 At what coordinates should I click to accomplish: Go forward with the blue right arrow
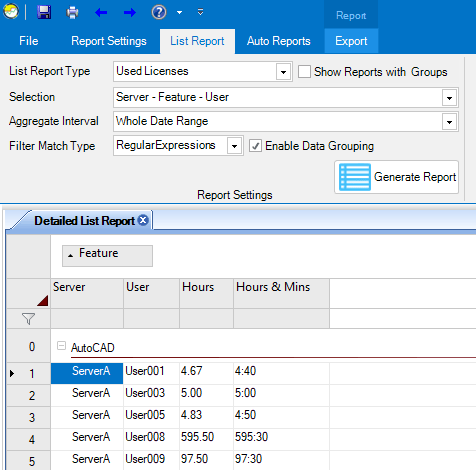130,13
